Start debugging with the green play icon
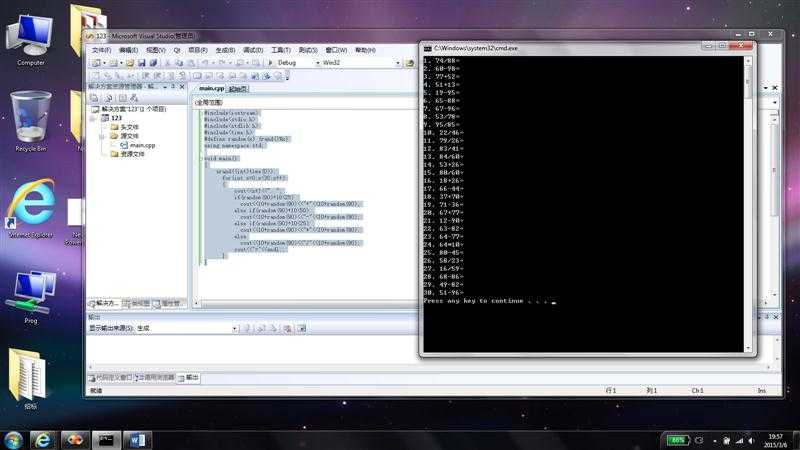 pos(270,63)
